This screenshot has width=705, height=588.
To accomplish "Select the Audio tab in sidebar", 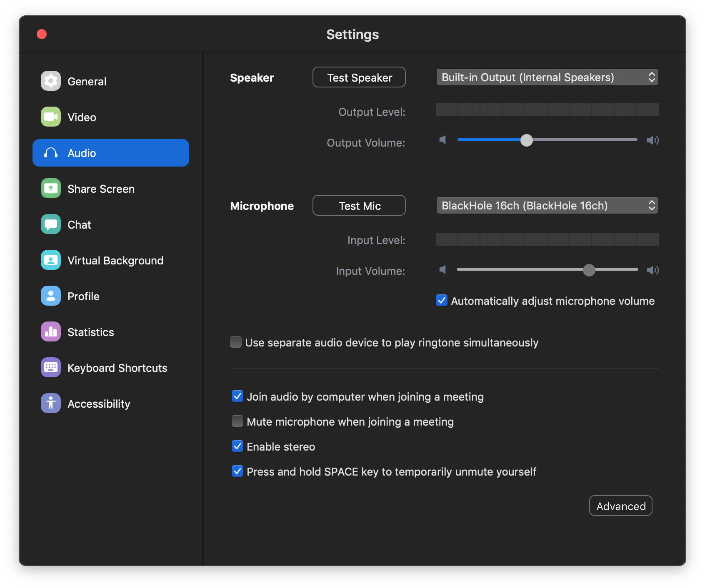I will tap(111, 153).
